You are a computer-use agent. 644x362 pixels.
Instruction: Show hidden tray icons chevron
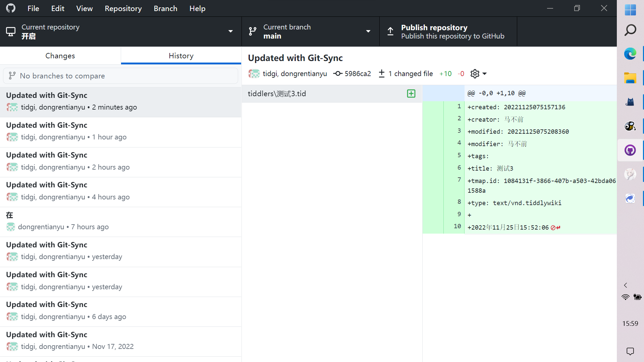tap(625, 285)
